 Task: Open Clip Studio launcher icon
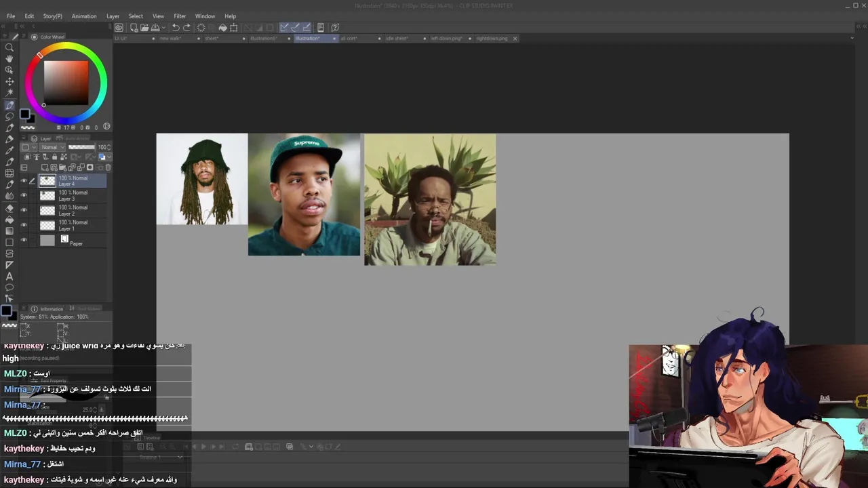[x=119, y=28]
